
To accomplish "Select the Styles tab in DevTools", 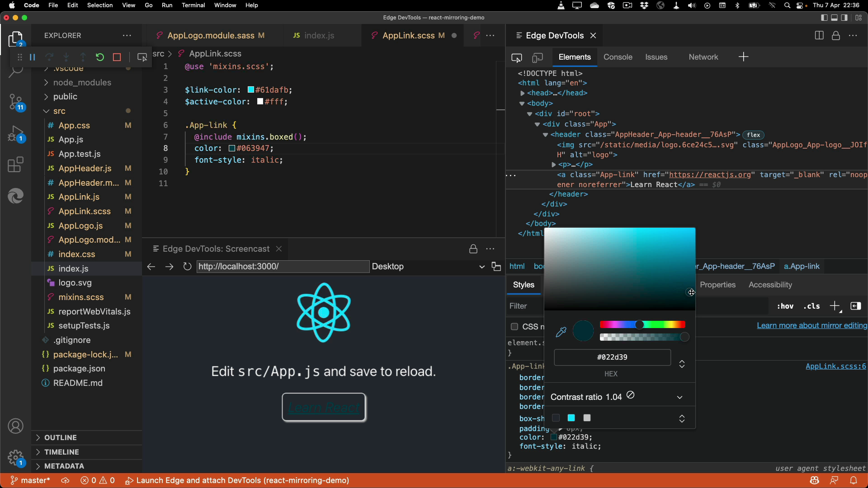I will [x=524, y=285].
